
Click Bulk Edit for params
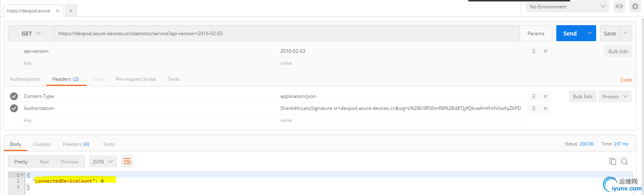coord(618,52)
